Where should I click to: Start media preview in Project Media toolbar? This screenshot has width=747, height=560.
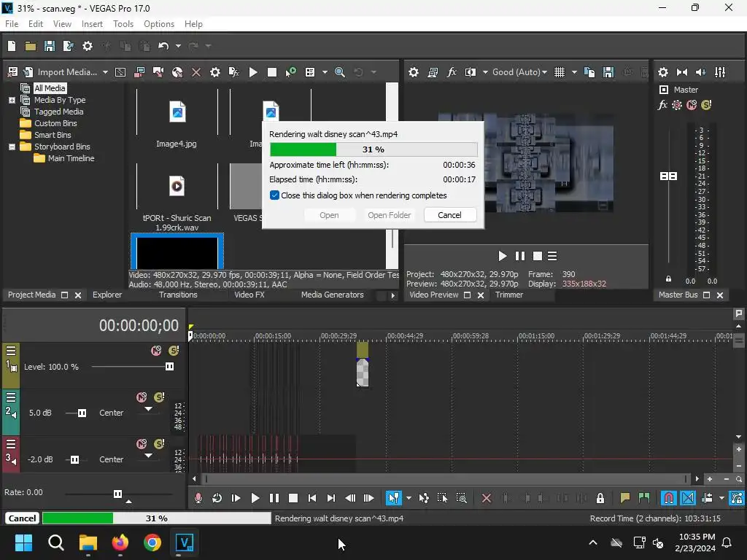pyautogui.click(x=253, y=72)
